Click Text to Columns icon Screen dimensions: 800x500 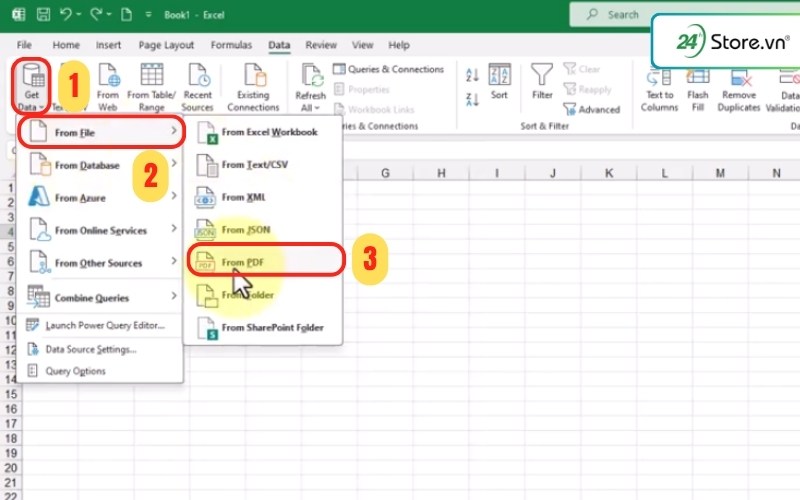[x=659, y=89]
